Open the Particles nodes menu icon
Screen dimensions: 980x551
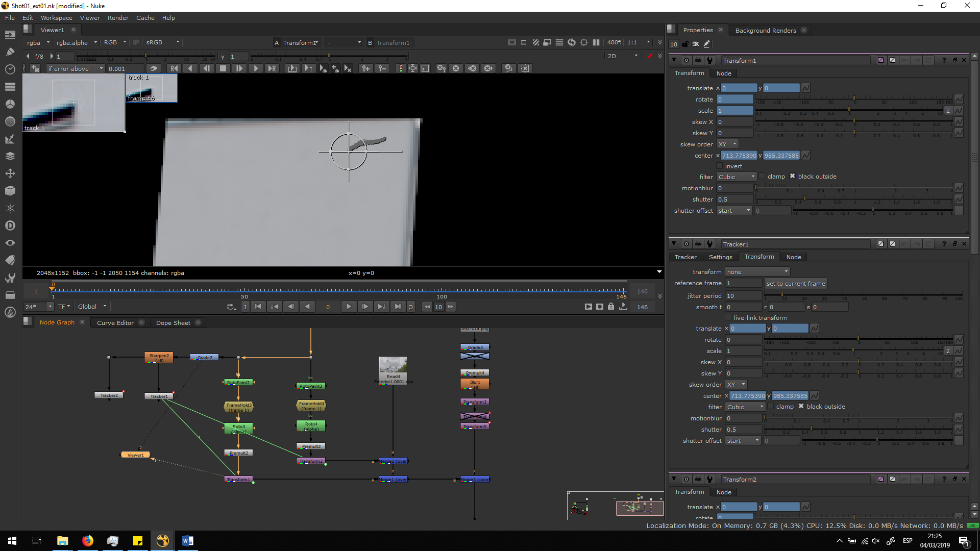pos(10,208)
